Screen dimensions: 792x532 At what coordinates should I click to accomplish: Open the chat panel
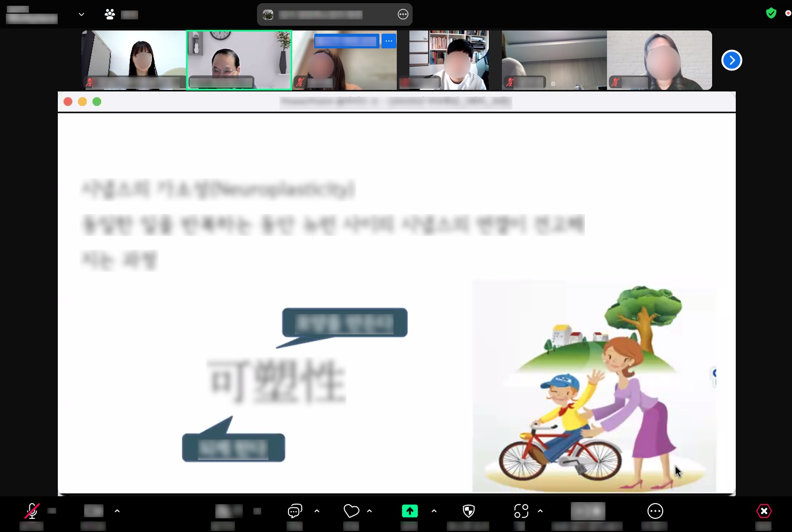(x=295, y=511)
